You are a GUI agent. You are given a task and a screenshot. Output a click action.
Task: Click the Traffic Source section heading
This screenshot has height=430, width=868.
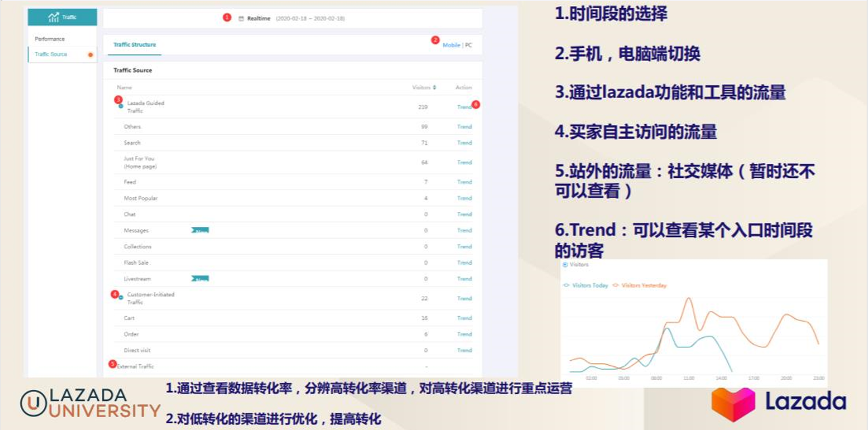point(133,70)
